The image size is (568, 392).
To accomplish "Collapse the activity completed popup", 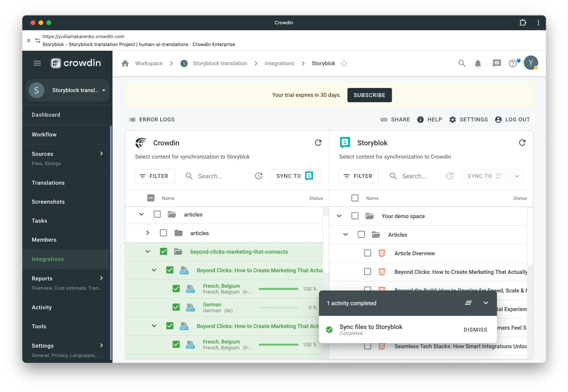I will click(x=486, y=303).
